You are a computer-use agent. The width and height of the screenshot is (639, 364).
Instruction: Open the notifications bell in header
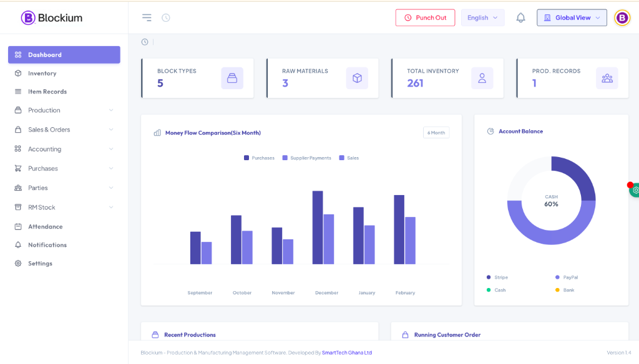tap(520, 17)
